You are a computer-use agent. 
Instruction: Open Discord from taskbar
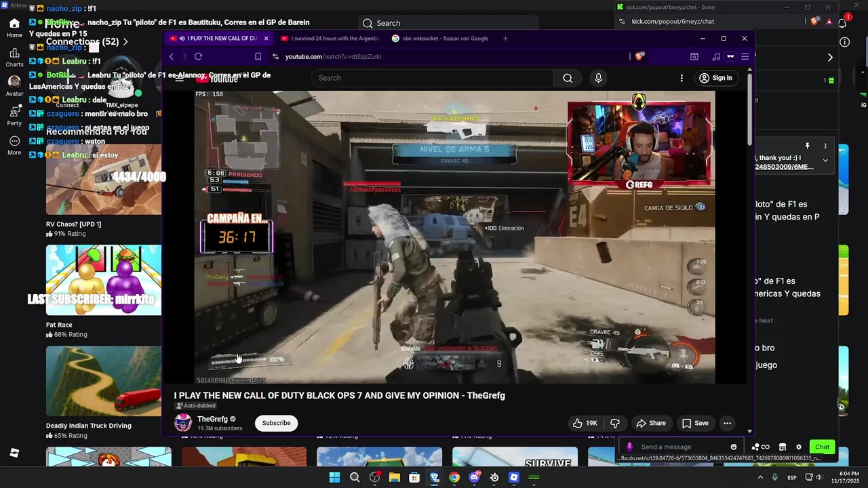[475, 477]
